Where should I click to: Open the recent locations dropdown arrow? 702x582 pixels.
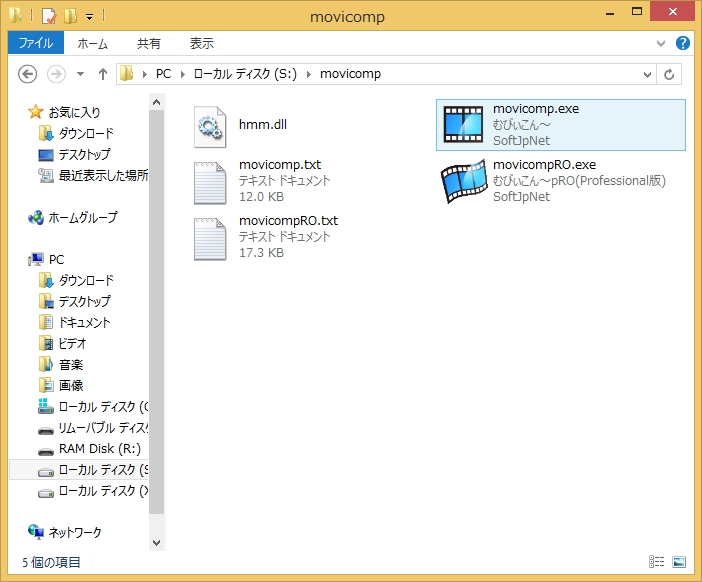(x=81, y=74)
